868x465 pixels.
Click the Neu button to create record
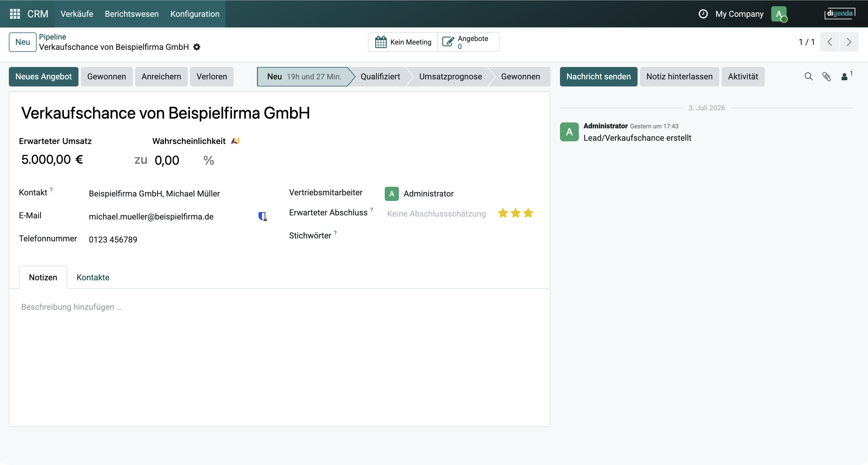pos(23,42)
